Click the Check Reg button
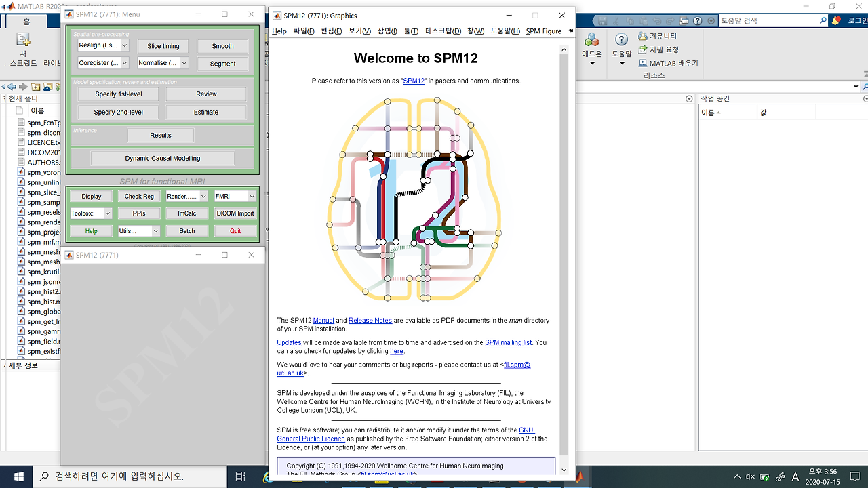Viewport: 868px width, 488px height. 139,196
